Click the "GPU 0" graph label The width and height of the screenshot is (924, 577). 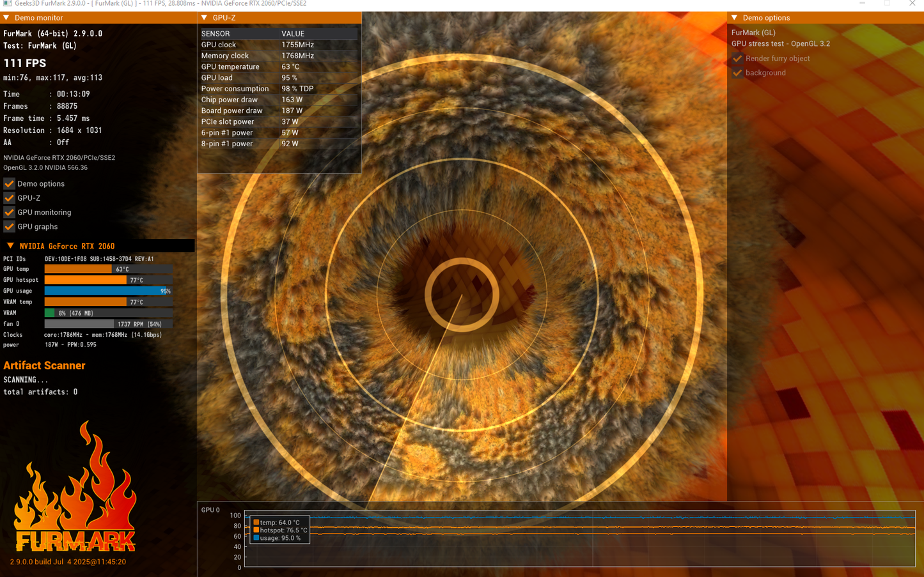coord(210,510)
